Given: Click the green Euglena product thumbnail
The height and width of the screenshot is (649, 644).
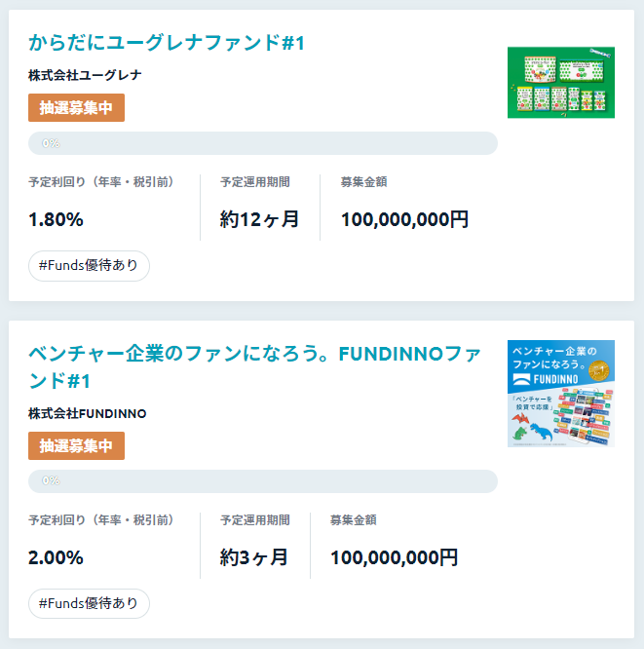Looking at the screenshot, I should [x=561, y=83].
